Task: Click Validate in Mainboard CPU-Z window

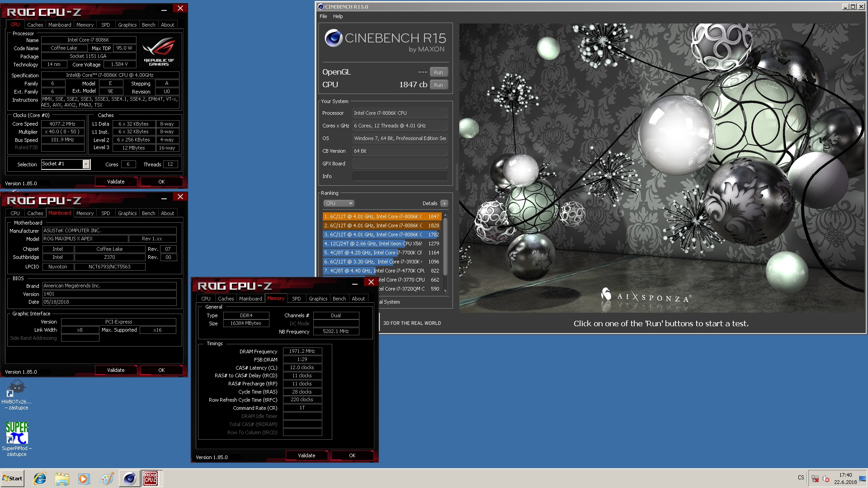Action: pos(116,370)
